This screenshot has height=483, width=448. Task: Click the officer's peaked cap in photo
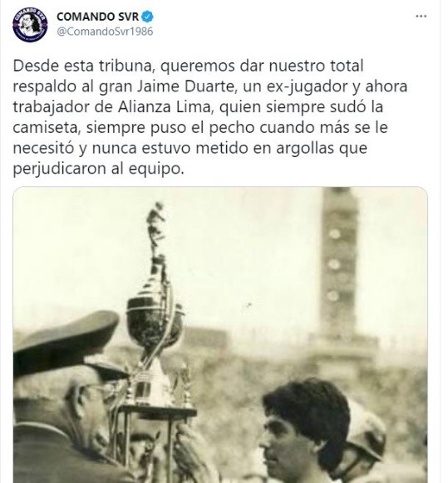(66, 343)
